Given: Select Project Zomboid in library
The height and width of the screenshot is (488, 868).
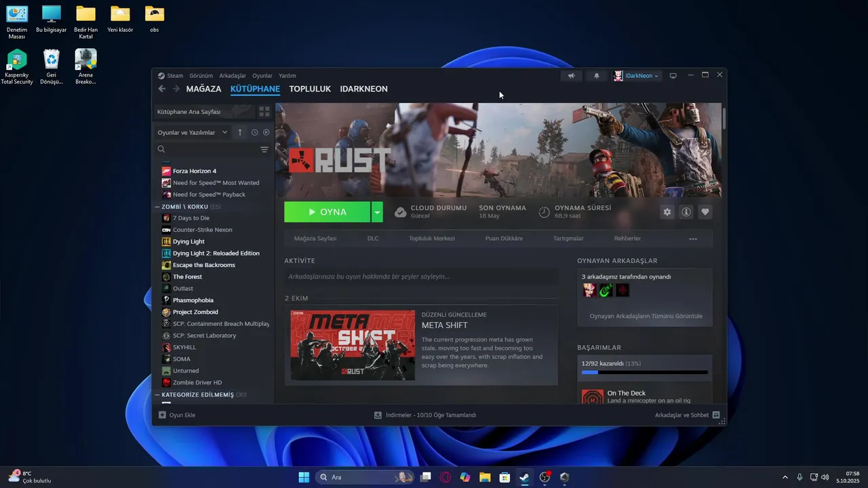Looking at the screenshot, I should 195,312.
